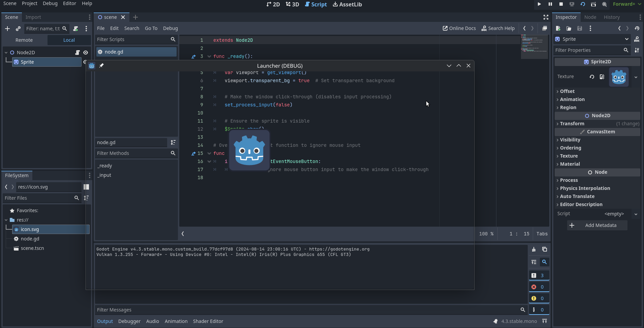Viewport: 644px width, 328px height.
Task: Select the Sprite node in the scene tree
Action: [47, 62]
